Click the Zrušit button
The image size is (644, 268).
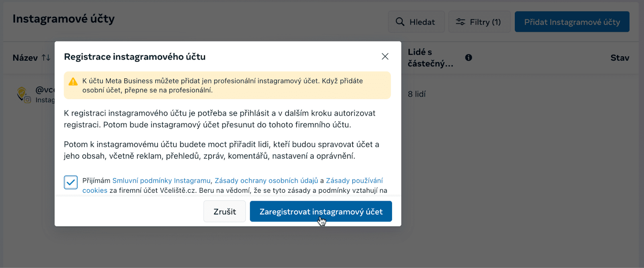click(x=224, y=211)
